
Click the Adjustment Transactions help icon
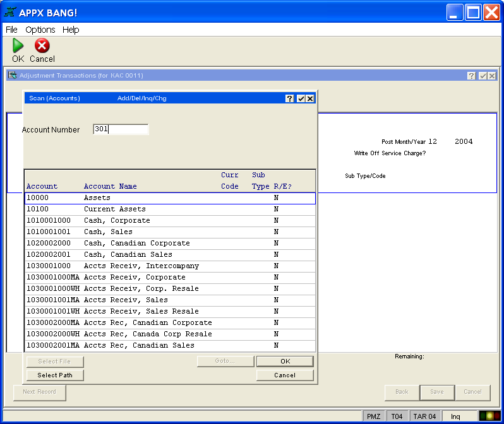coord(471,76)
